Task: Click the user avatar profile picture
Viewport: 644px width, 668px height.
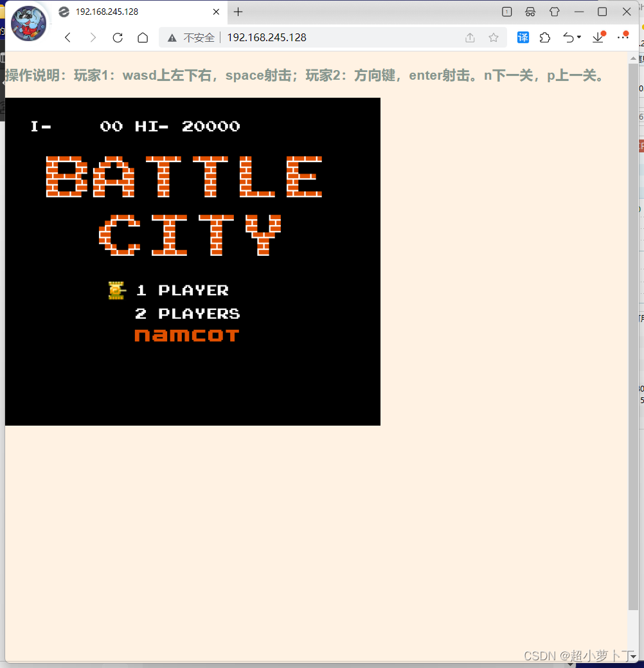Action: point(29,23)
